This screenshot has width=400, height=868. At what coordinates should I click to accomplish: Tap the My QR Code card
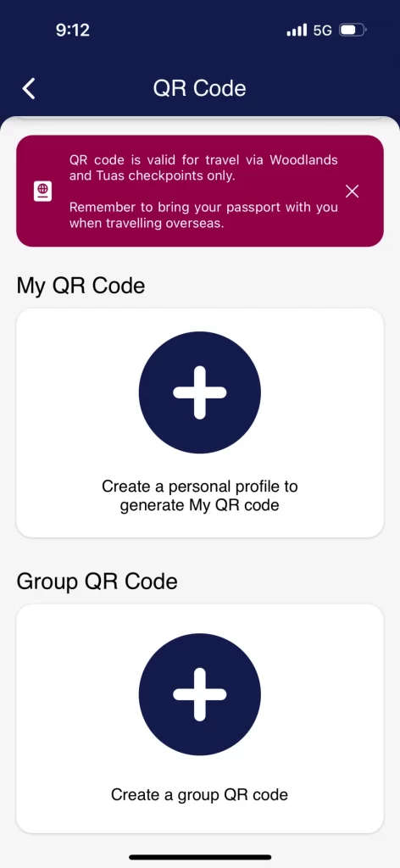pos(200,423)
